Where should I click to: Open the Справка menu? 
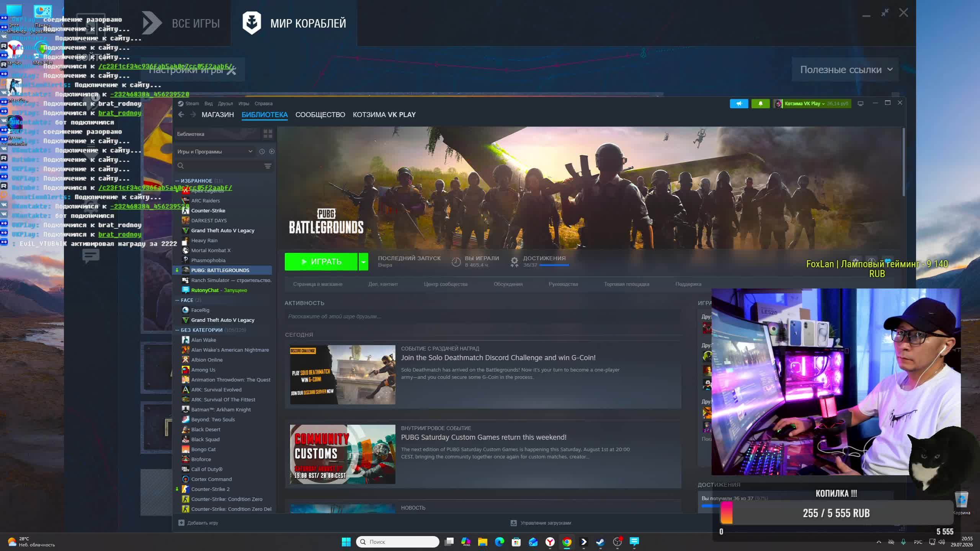tap(264, 103)
